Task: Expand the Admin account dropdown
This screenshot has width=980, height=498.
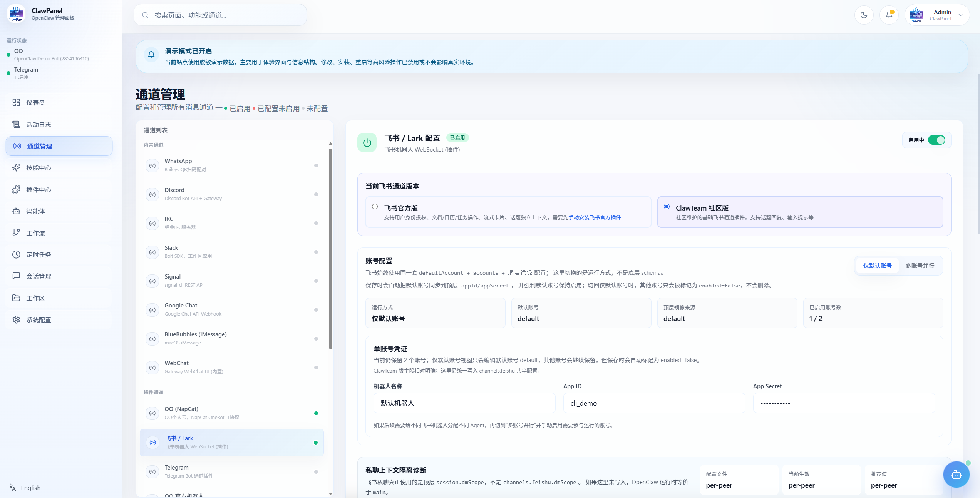Action: pos(960,15)
